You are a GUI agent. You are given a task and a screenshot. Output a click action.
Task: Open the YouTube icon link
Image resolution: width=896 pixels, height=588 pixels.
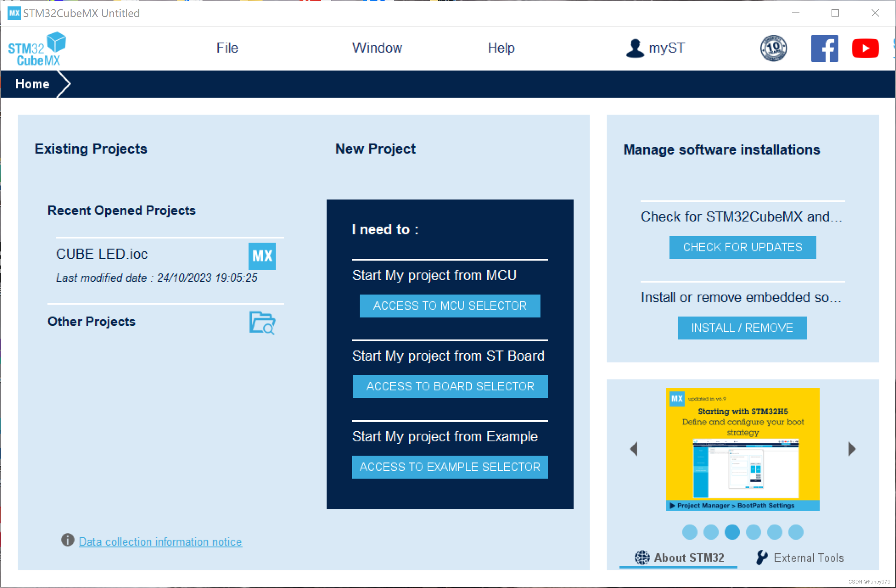click(x=865, y=48)
